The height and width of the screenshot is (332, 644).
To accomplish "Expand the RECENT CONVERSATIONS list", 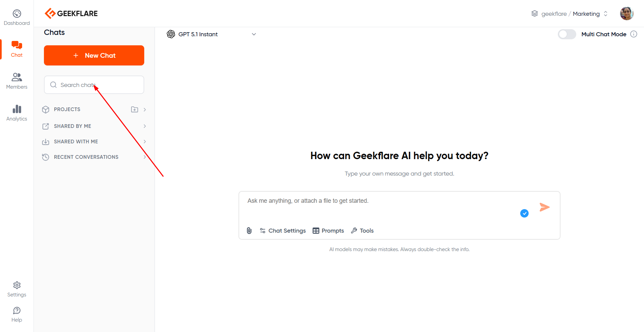I will [144, 157].
